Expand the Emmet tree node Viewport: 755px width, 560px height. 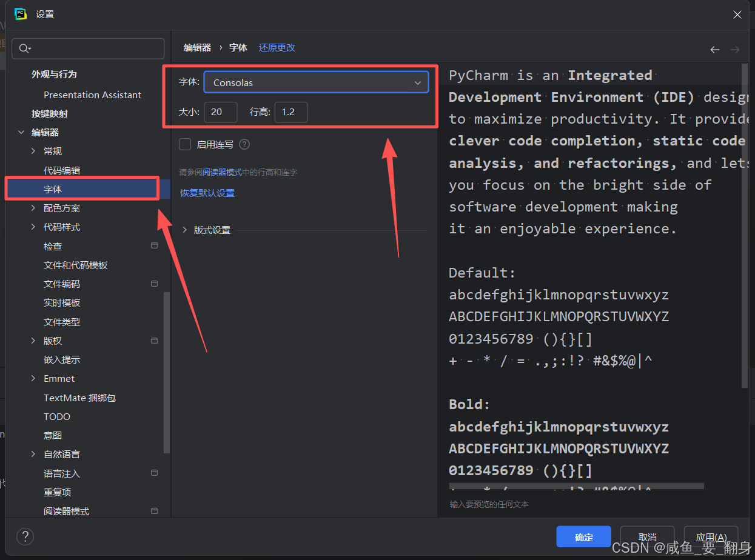tap(33, 378)
